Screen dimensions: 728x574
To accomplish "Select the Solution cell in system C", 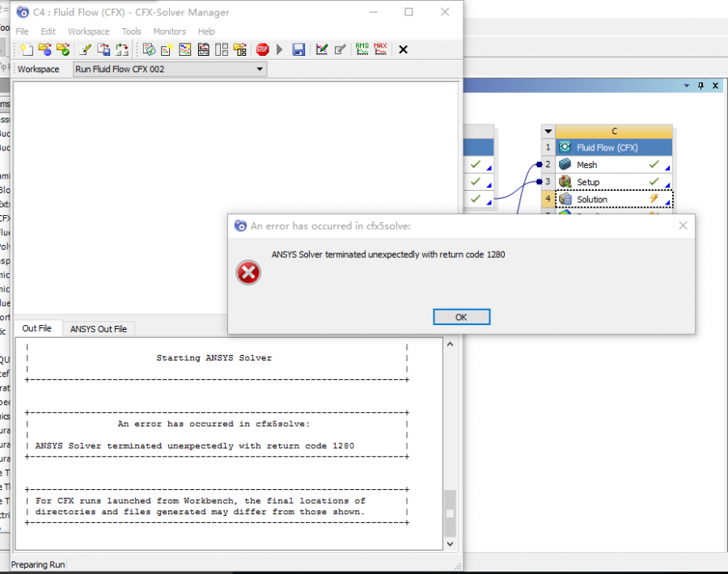I will pos(614,199).
